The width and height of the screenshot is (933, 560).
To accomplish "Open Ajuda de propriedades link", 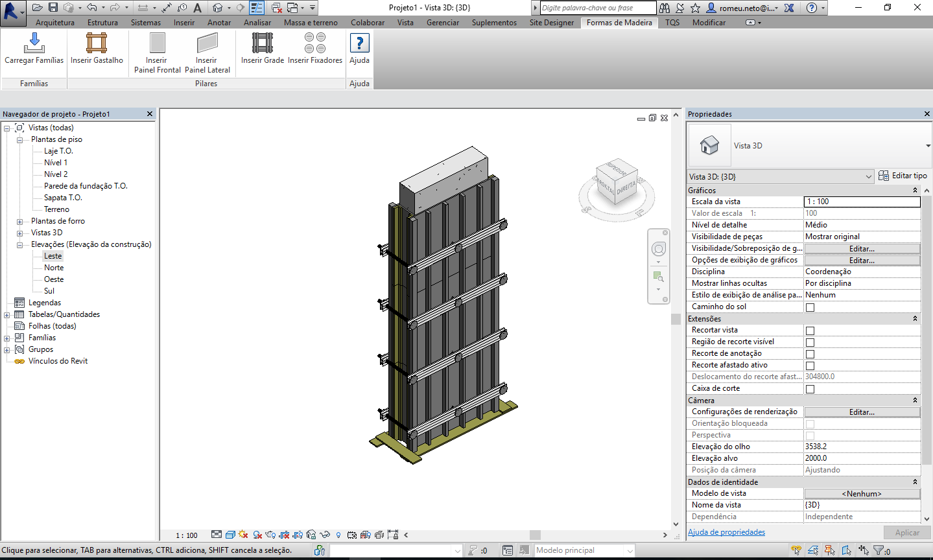I will [x=725, y=532].
